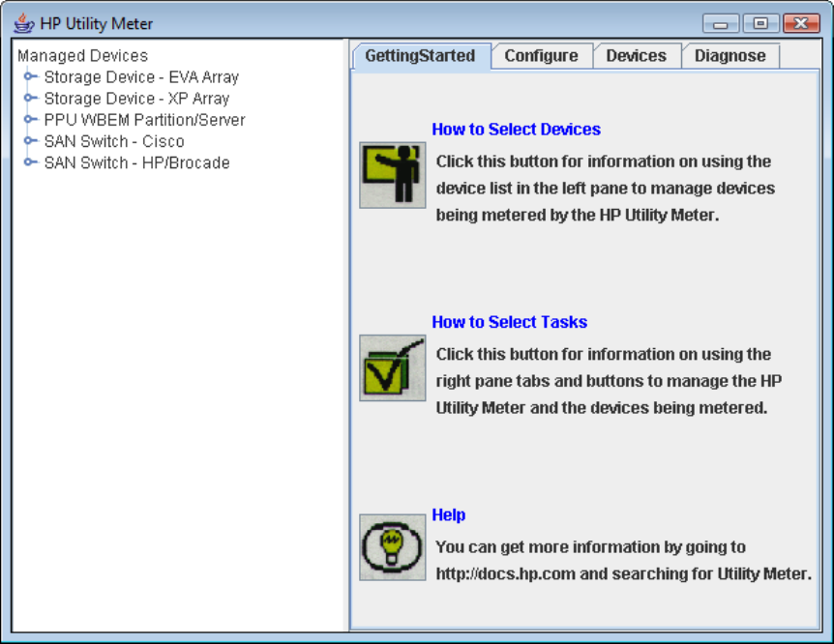Select the Managed Devices root node
The image size is (834, 644).
[82, 56]
